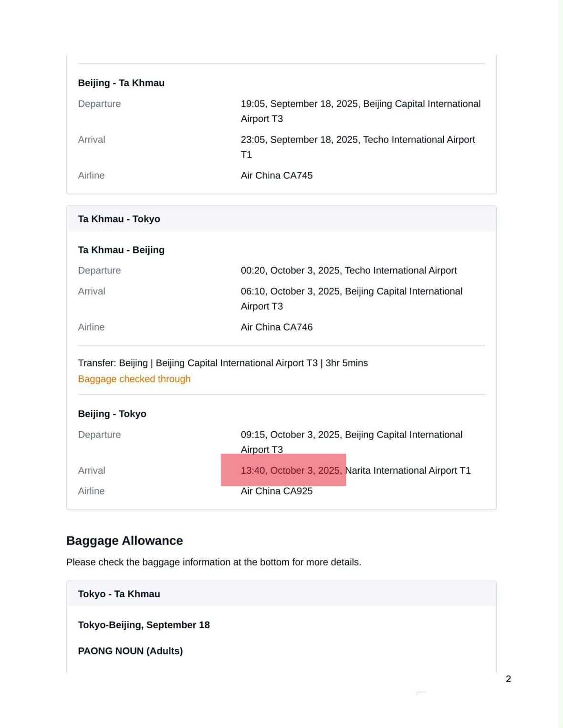
Task: Click the orange "Baggage checked through" text
Action: click(134, 379)
